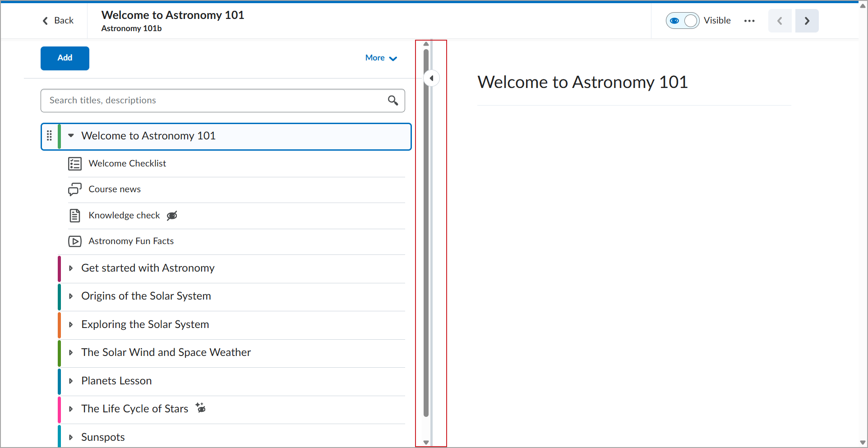Click the search magnifier icon
This screenshot has height=448, width=868.
coord(393,101)
